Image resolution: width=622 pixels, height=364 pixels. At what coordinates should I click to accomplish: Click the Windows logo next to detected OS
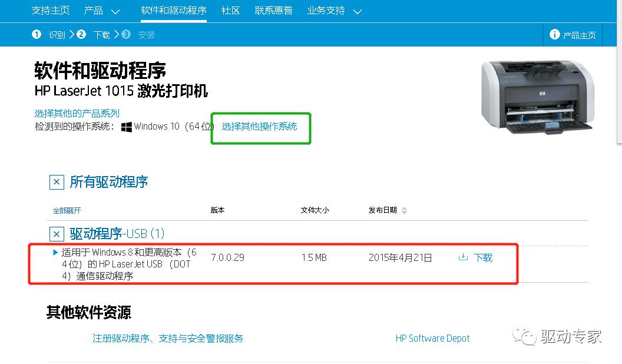pos(125,126)
